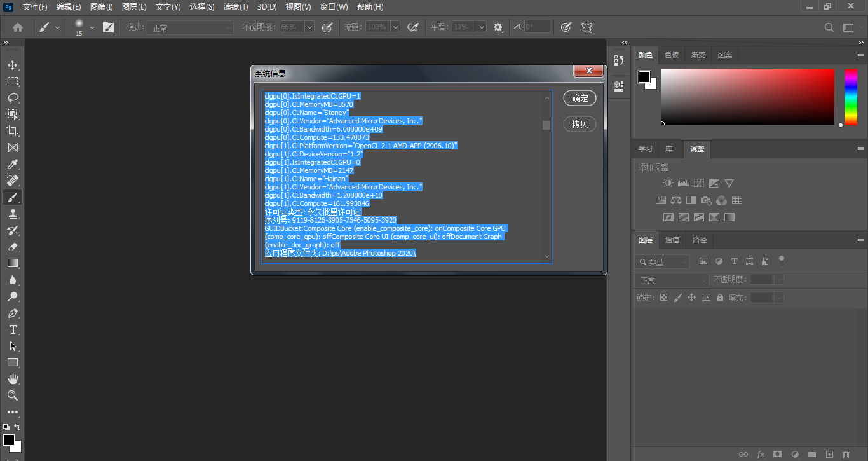Image resolution: width=868 pixels, height=461 pixels.
Task: Select the Pen tool
Action: [x=12, y=313]
